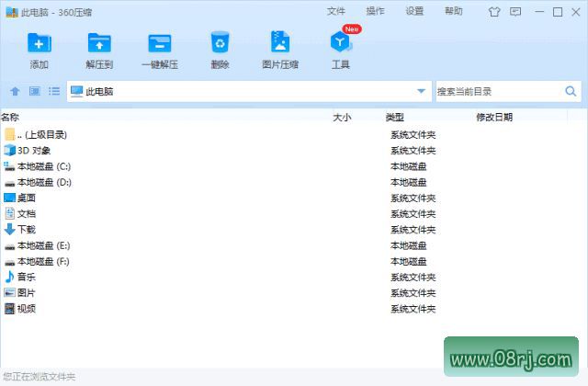This screenshot has width=588, height=386.
Task: Click the 您正在浏览文件夹 status bar text
Action: pos(39,377)
